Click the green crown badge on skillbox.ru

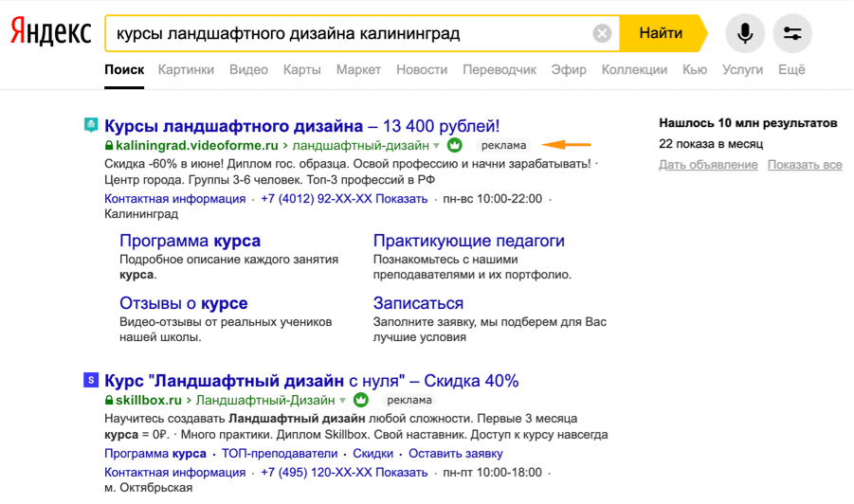(x=360, y=400)
